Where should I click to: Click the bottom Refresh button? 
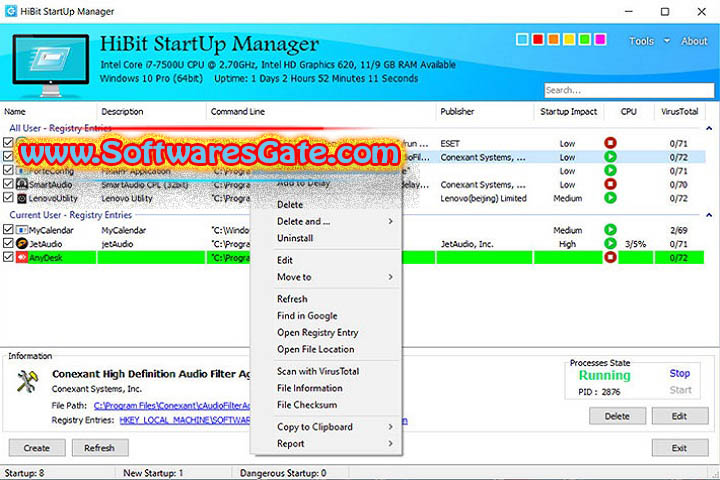pyautogui.click(x=100, y=448)
